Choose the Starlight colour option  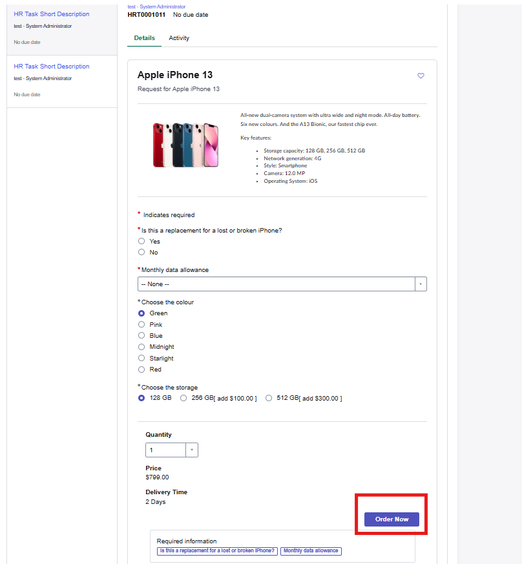click(x=141, y=358)
